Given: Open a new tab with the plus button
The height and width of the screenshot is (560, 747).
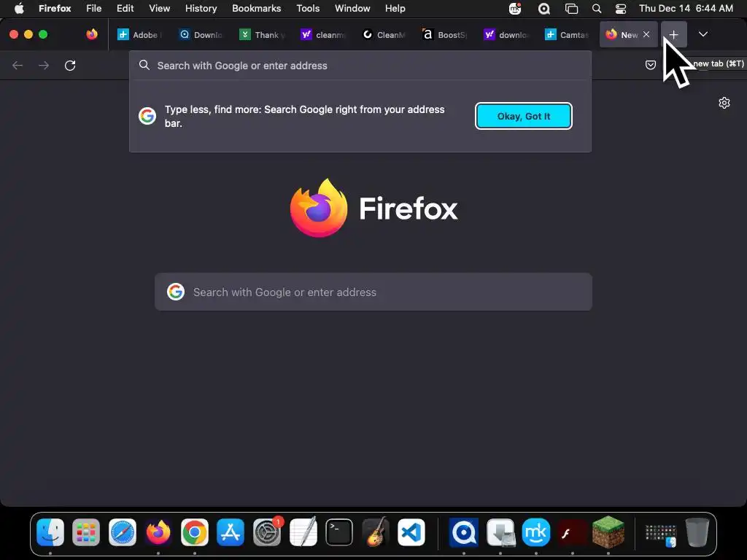Looking at the screenshot, I should pyautogui.click(x=673, y=34).
